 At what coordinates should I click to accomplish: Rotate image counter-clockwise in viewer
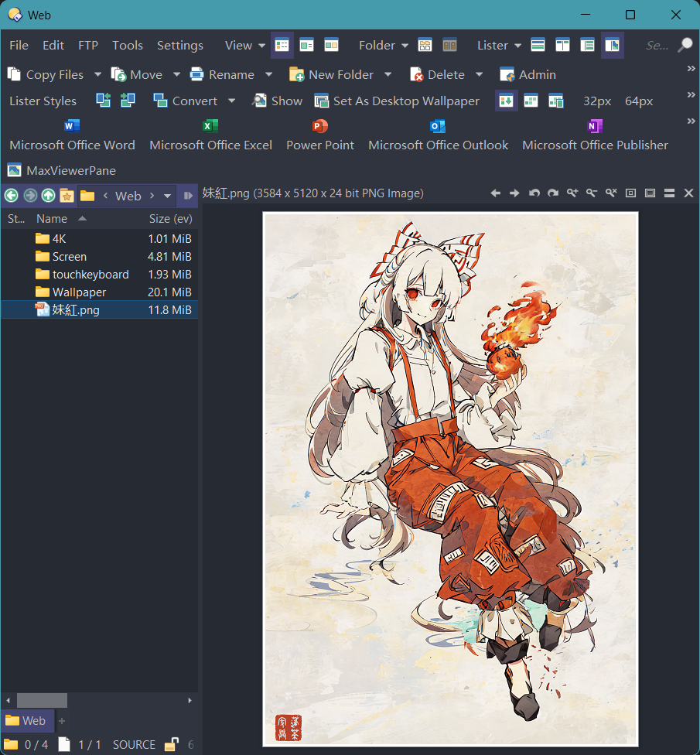pyautogui.click(x=534, y=193)
